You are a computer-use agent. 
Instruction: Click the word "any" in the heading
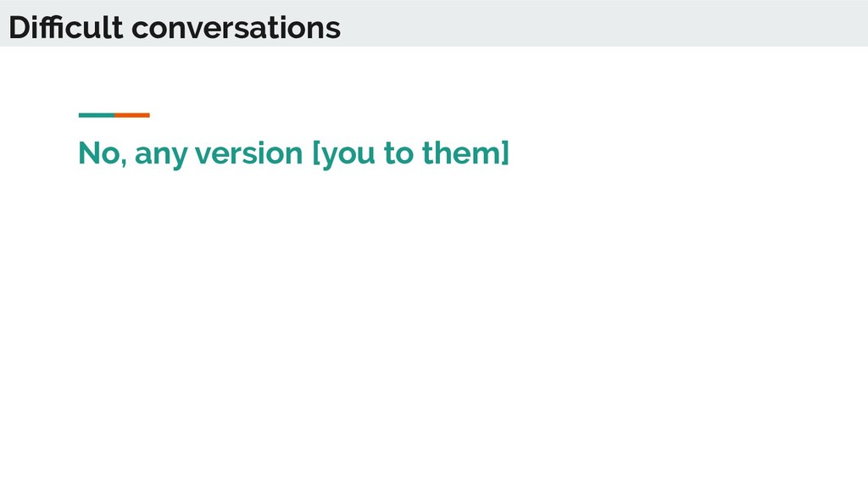(x=161, y=156)
